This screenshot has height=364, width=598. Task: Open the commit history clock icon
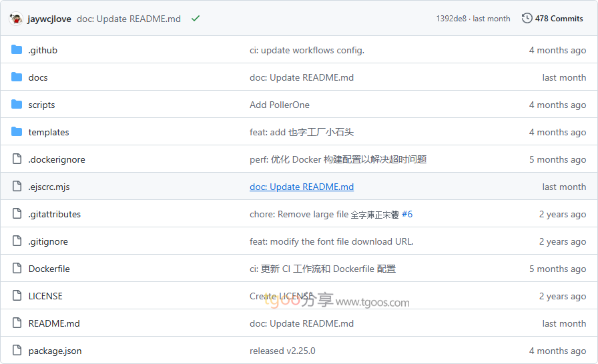click(527, 19)
